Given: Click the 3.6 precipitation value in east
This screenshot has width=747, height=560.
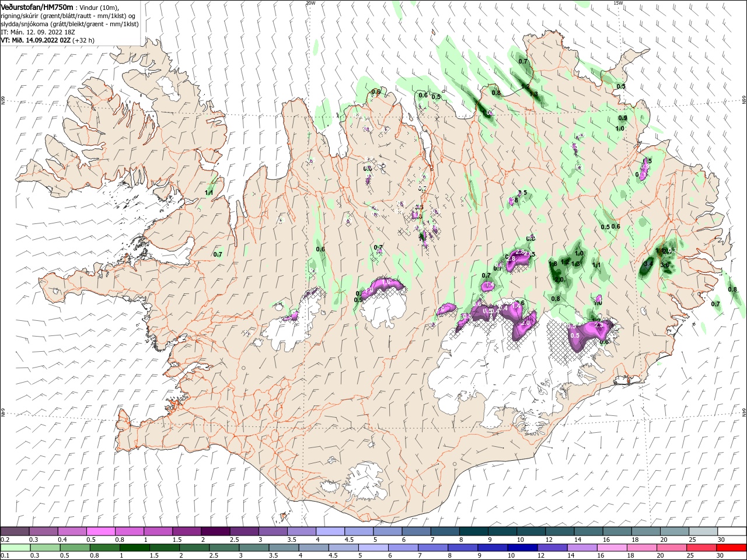Looking at the screenshot, I should coord(664,265).
